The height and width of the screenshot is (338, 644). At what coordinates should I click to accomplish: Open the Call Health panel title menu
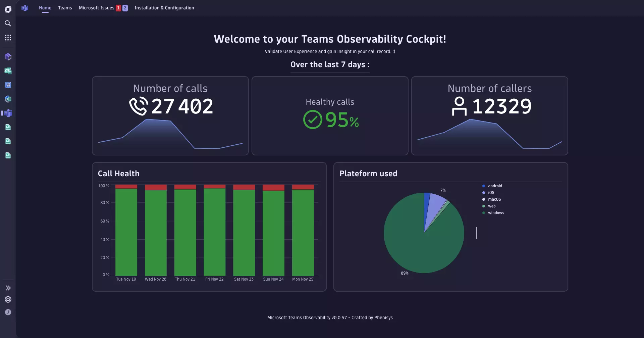click(x=118, y=174)
